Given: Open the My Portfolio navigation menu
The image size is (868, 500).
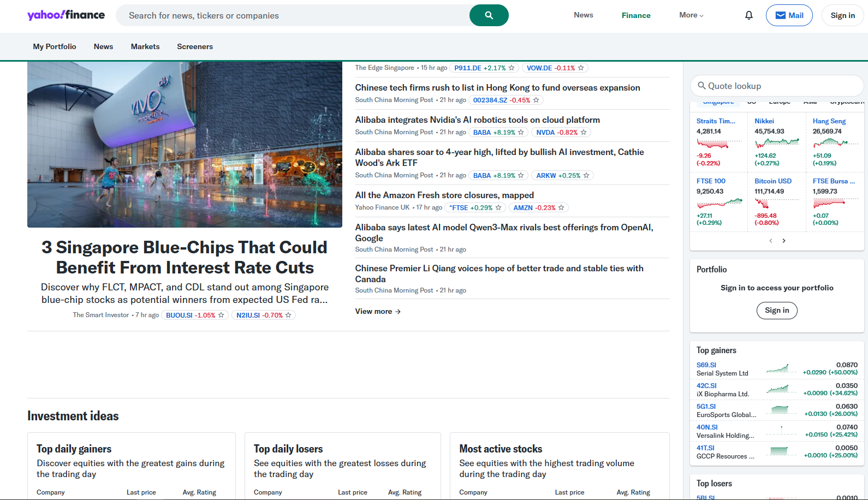Looking at the screenshot, I should 55,47.
